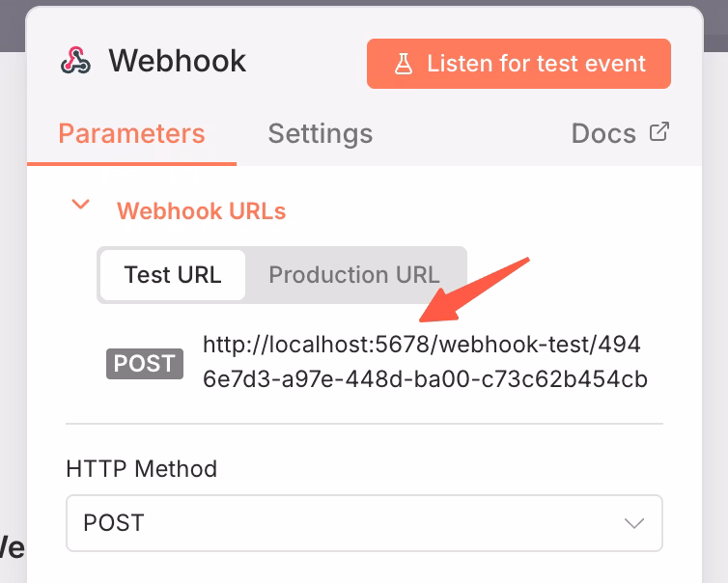The image size is (728, 583).
Task: Select the Test URL option
Action: pos(173,274)
